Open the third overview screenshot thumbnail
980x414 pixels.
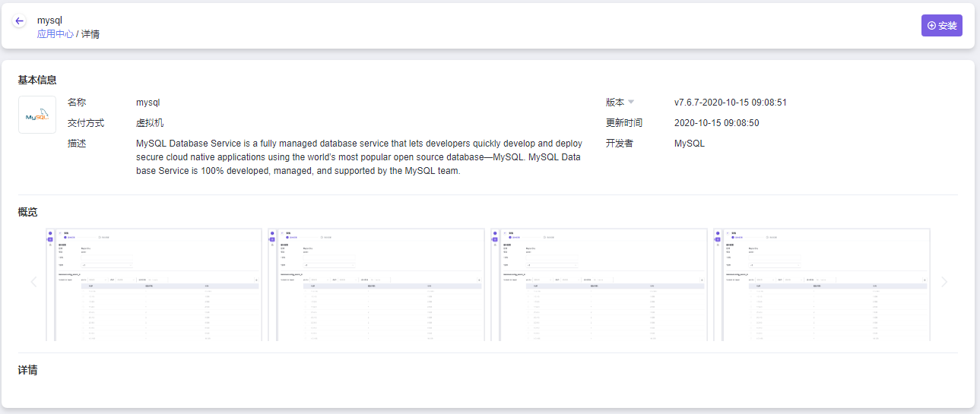pyautogui.click(x=600, y=284)
